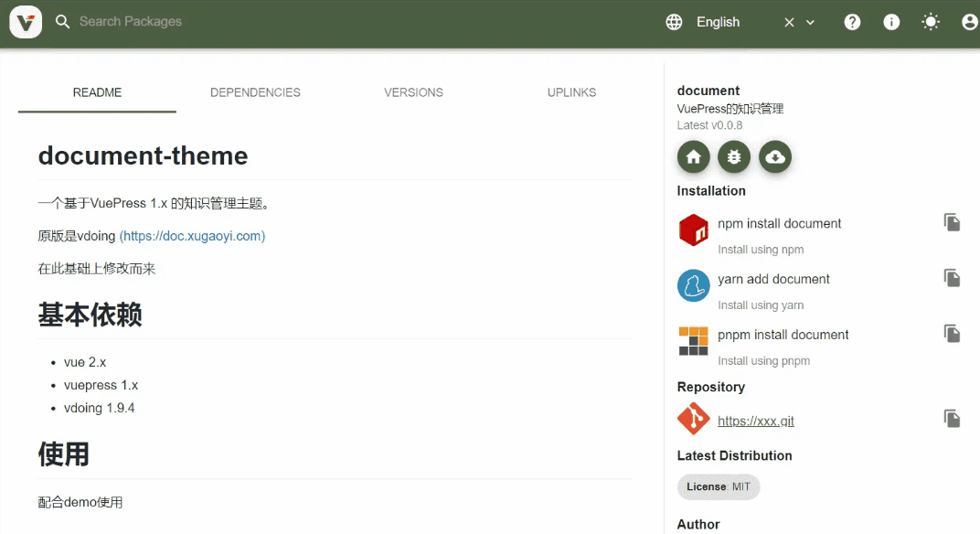The width and height of the screenshot is (980, 534).
Task: Toggle light/dark theme sun icon
Action: (931, 22)
